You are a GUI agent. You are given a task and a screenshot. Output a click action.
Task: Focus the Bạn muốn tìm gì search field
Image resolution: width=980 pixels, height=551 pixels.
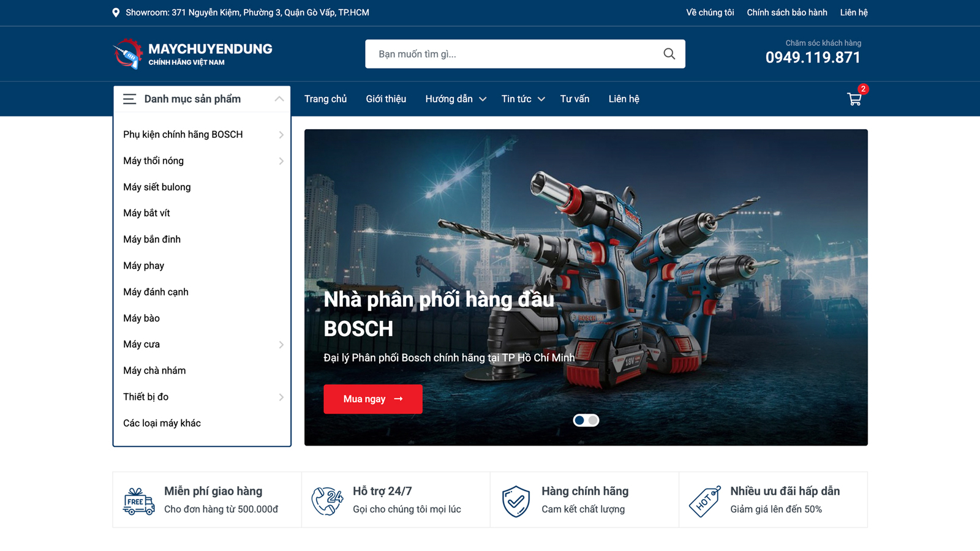pos(514,54)
